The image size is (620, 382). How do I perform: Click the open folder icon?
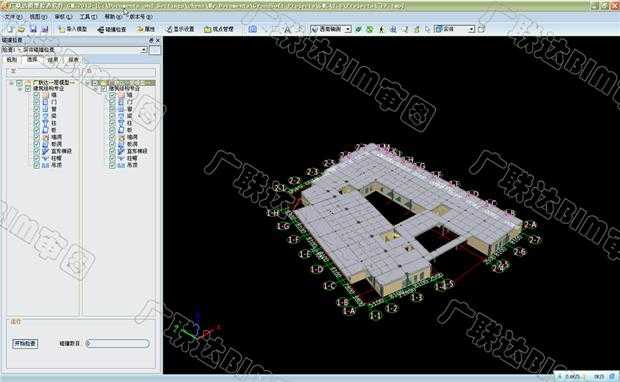pyautogui.click(x=21, y=29)
